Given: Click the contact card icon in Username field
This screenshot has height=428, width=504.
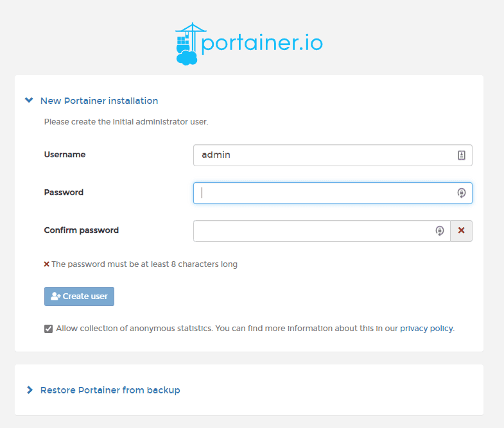Looking at the screenshot, I should click(461, 155).
